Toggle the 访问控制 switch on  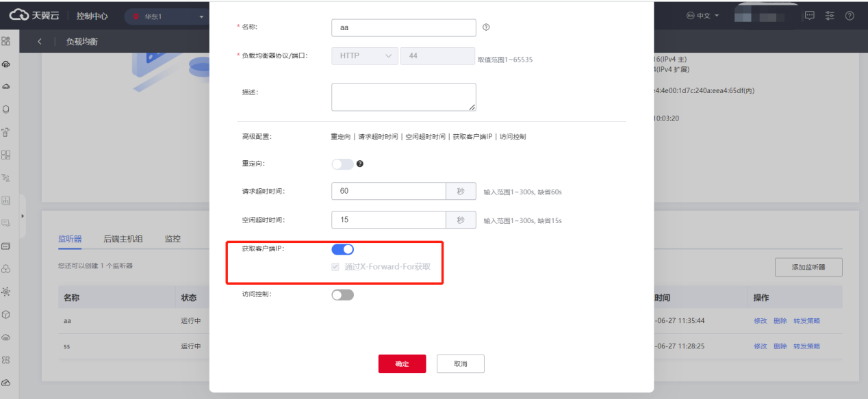(x=342, y=295)
